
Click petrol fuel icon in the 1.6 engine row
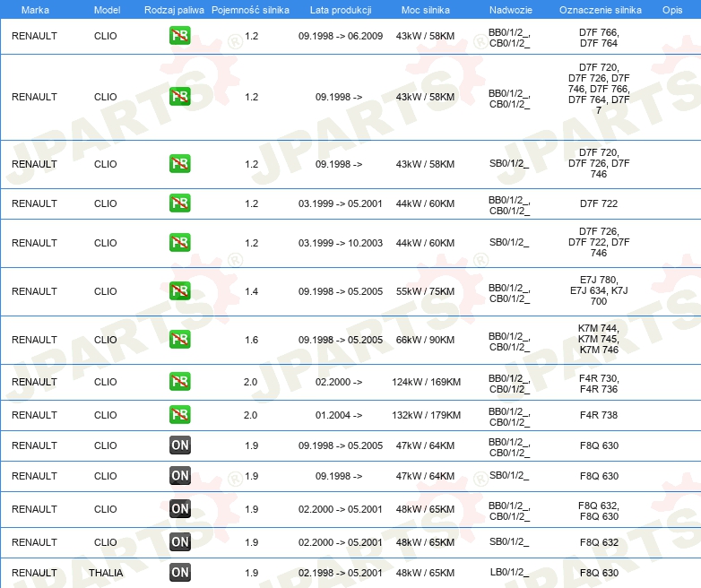pyautogui.click(x=179, y=339)
